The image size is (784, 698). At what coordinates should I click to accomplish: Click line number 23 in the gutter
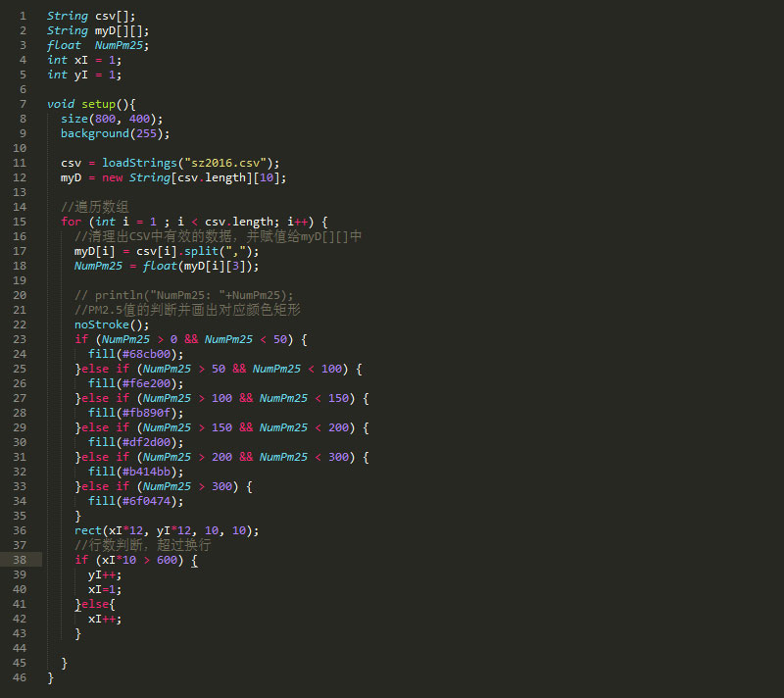20,339
